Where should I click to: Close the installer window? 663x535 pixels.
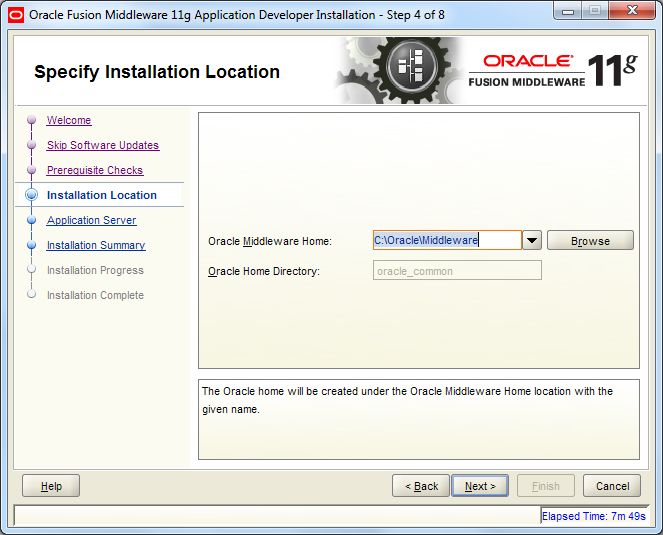point(632,11)
